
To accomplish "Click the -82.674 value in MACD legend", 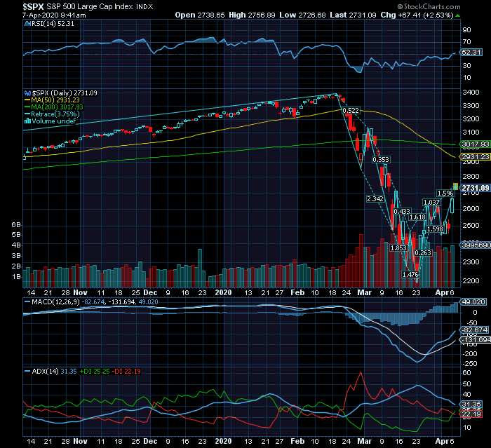I will (x=93, y=301).
